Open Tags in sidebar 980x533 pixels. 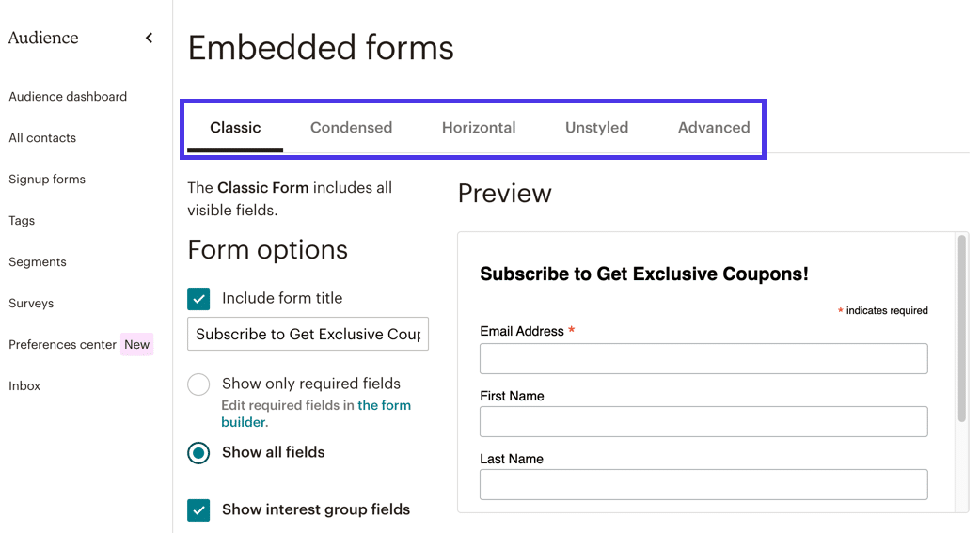point(22,221)
